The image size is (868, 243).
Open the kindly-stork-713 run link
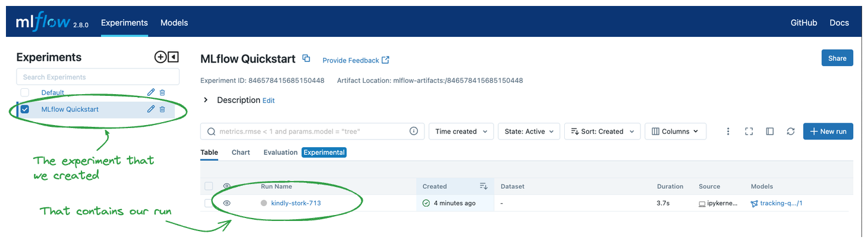click(x=296, y=203)
